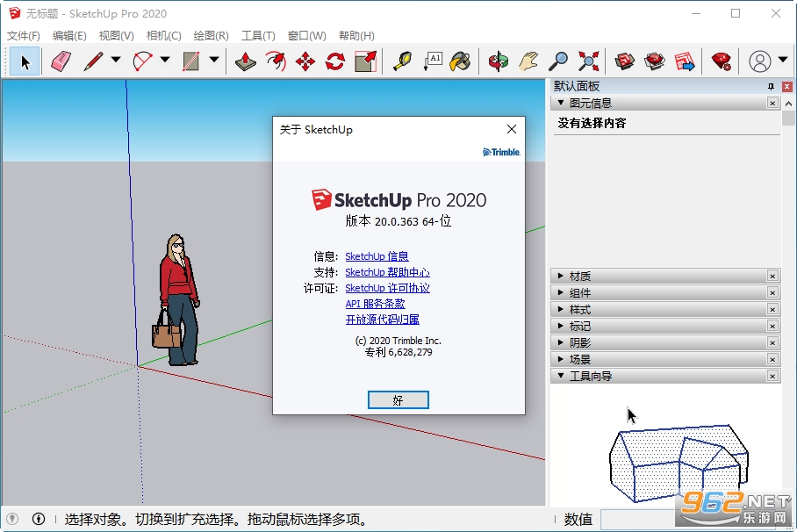Image resolution: width=797 pixels, height=532 pixels.
Task: Open the 视图(V) menu
Action: tap(117, 36)
